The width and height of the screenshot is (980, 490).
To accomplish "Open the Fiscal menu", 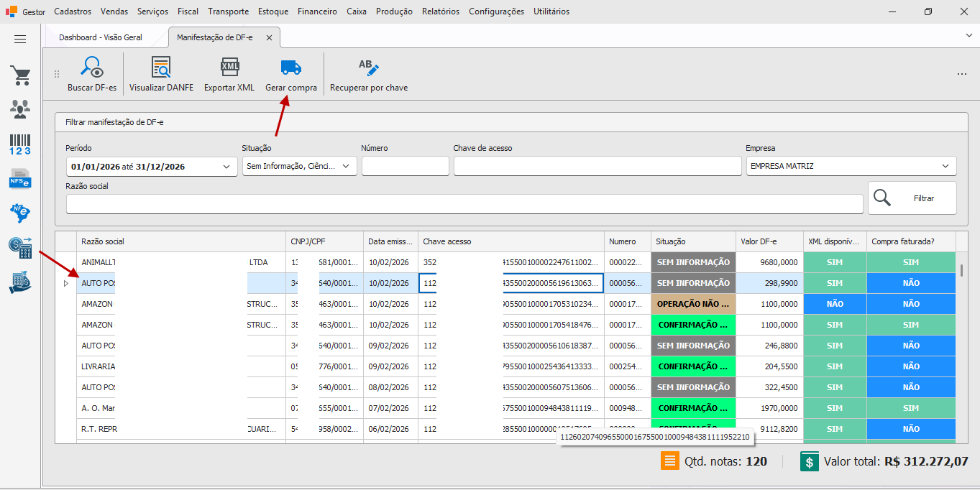I will pos(188,11).
